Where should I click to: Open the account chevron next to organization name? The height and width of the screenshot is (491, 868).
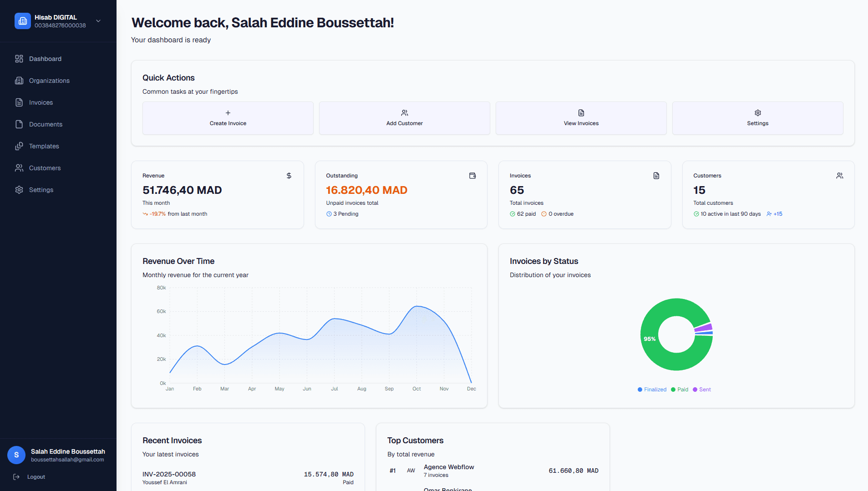(98, 21)
